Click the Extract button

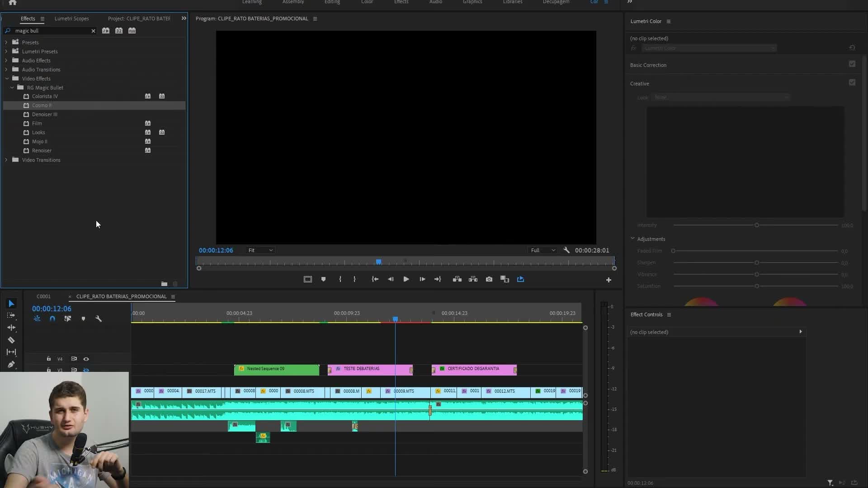[473, 279]
